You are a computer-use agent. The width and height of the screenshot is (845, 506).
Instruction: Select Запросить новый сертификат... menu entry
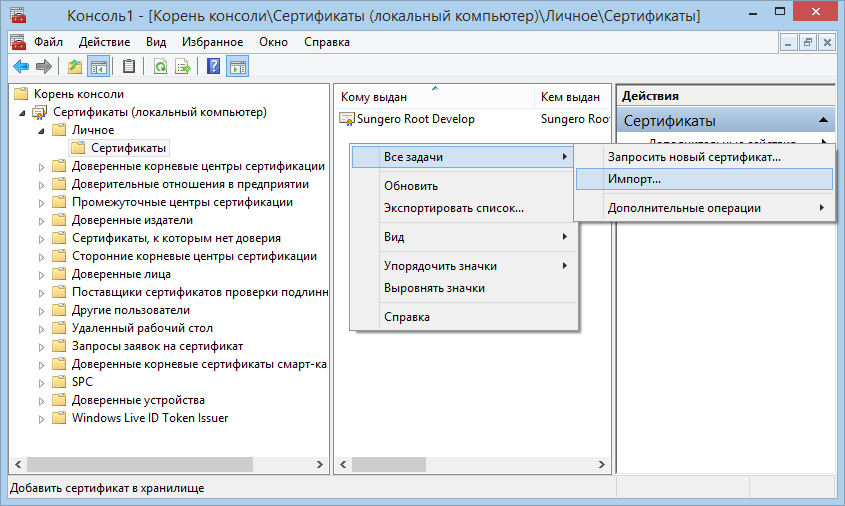[694, 157]
